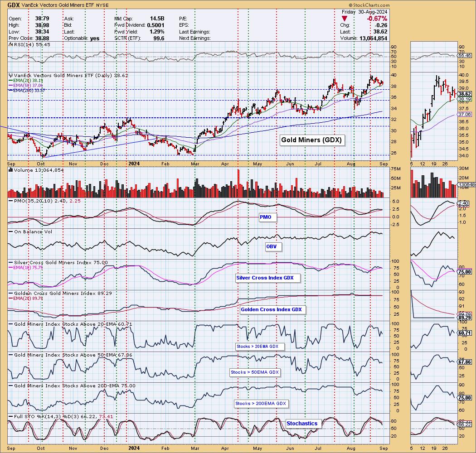Screen dimensions: 476x453
Task: Open the StockCharts.com copyright link
Action: (x=369, y=5)
